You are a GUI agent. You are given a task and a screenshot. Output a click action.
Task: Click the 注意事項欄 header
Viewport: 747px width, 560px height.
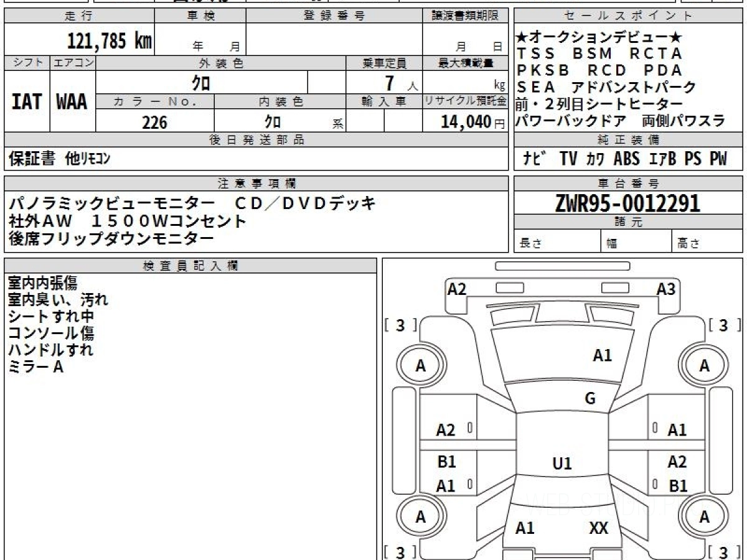[256, 184]
